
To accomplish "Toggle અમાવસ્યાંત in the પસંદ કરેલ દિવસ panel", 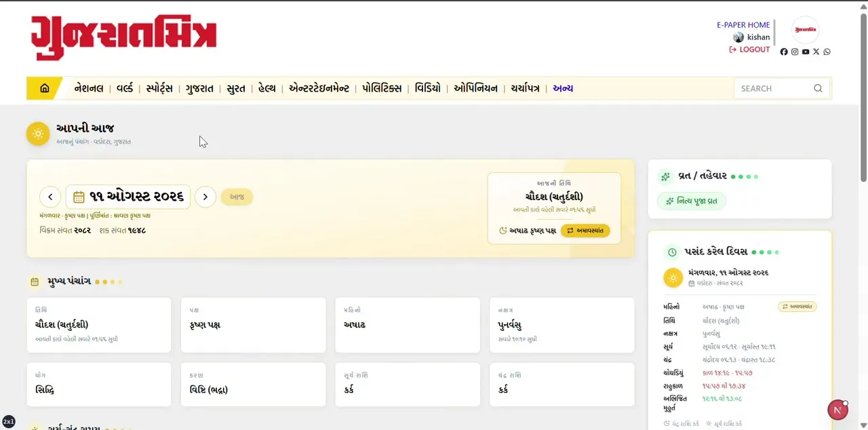I will [797, 307].
